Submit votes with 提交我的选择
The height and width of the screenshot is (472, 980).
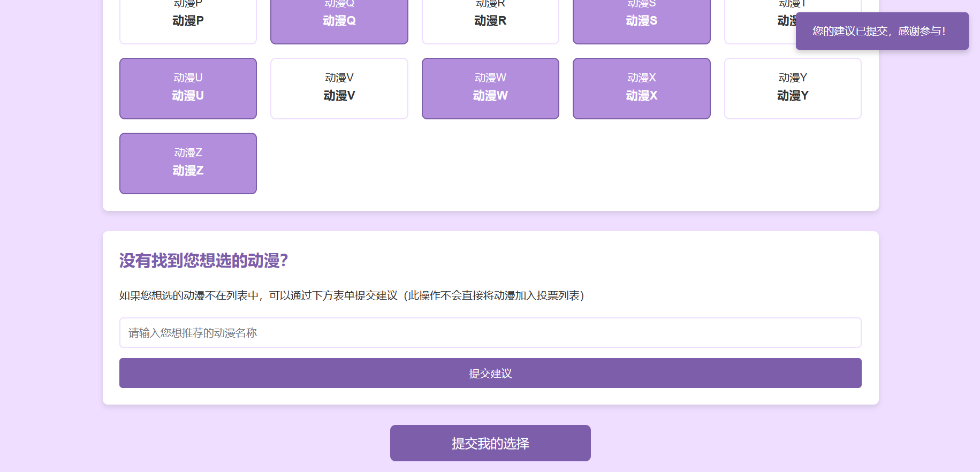(490, 443)
